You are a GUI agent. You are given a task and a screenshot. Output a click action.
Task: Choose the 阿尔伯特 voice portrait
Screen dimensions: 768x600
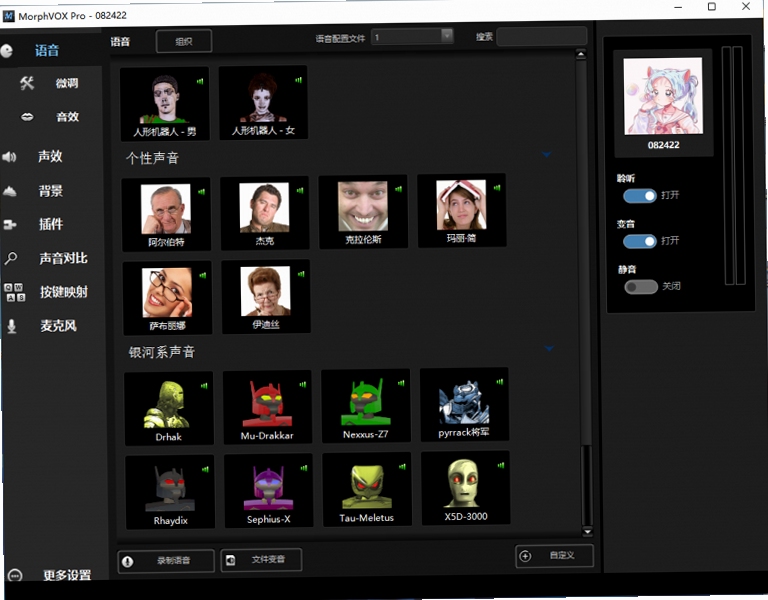(x=166, y=214)
